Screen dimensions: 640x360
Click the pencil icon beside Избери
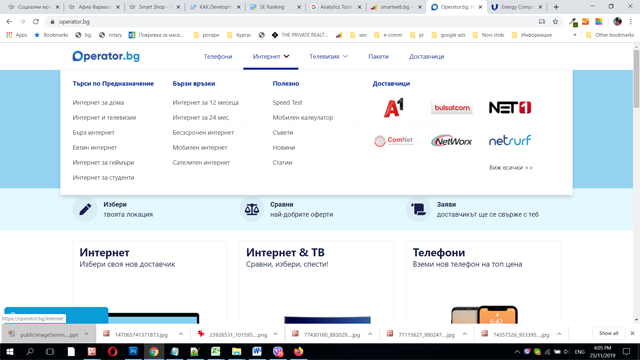[85, 209]
